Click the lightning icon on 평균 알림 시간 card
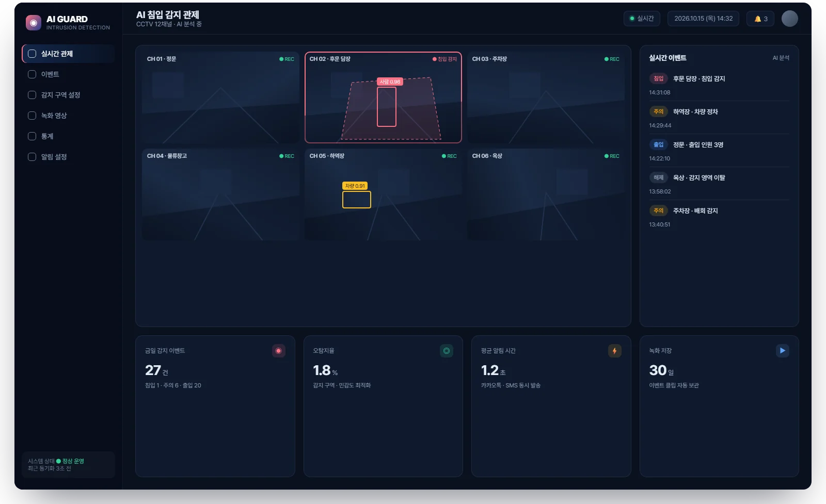 point(614,351)
